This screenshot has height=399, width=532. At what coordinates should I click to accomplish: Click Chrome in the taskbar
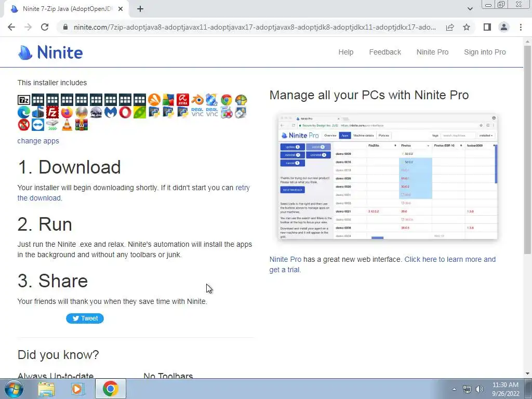[111, 389]
